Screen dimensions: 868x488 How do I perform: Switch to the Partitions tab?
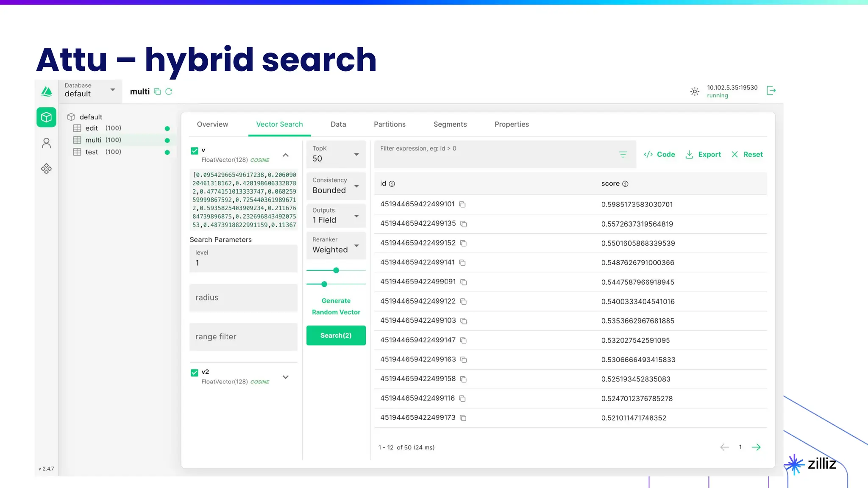(389, 125)
